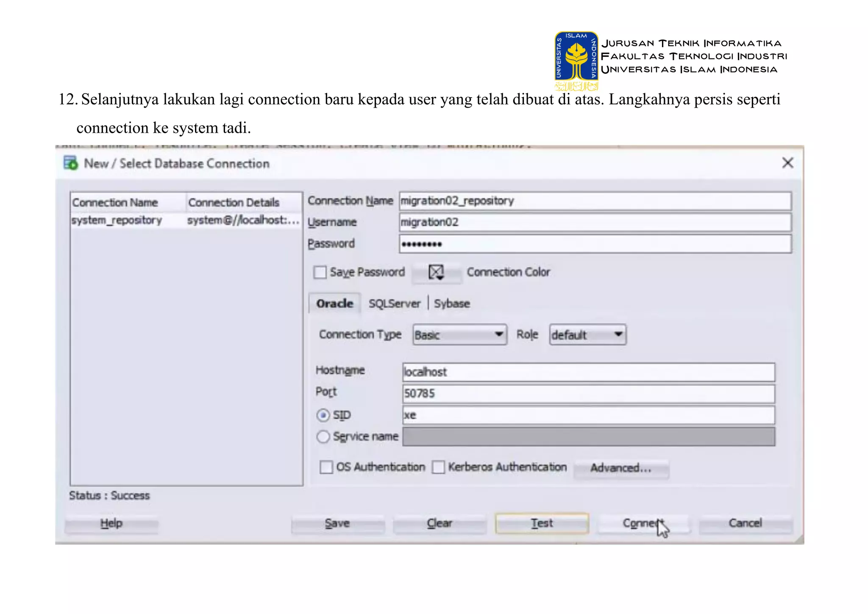Click the system@//localhost connection details cell
The height and width of the screenshot is (614, 868).
[243, 220]
